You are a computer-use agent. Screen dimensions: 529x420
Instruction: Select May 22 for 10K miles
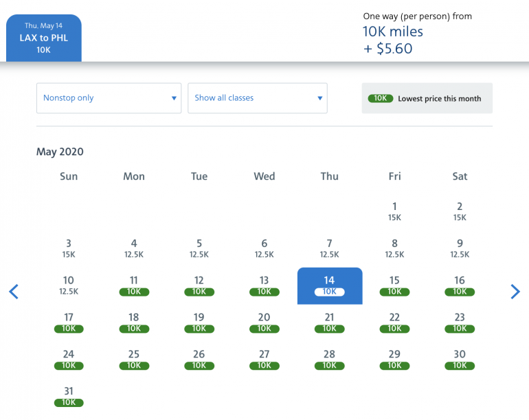(x=394, y=323)
